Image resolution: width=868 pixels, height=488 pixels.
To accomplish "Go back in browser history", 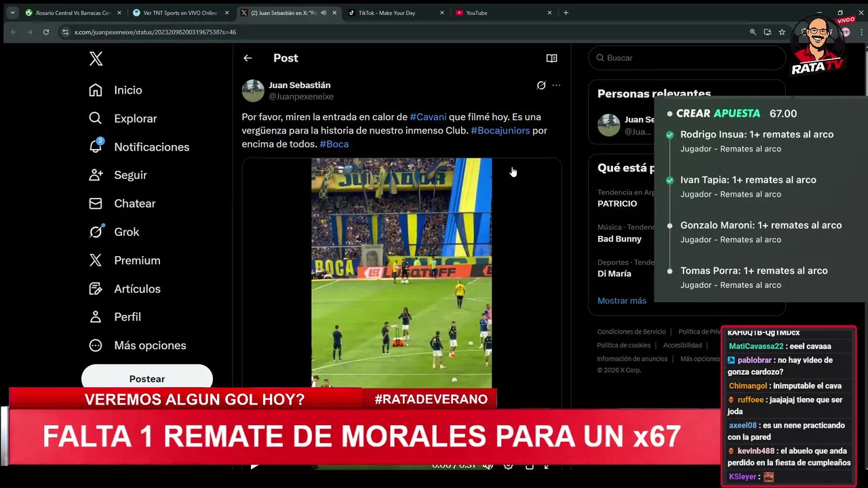I will click(x=13, y=32).
